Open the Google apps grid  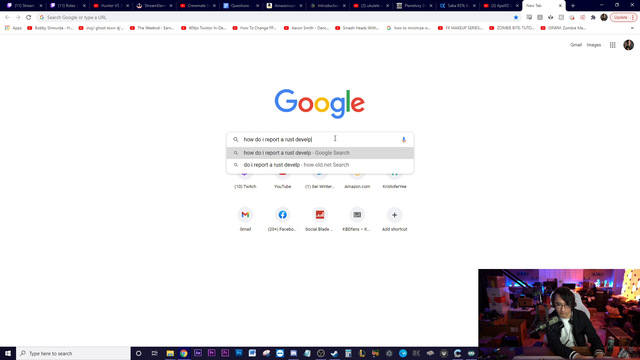pos(612,45)
